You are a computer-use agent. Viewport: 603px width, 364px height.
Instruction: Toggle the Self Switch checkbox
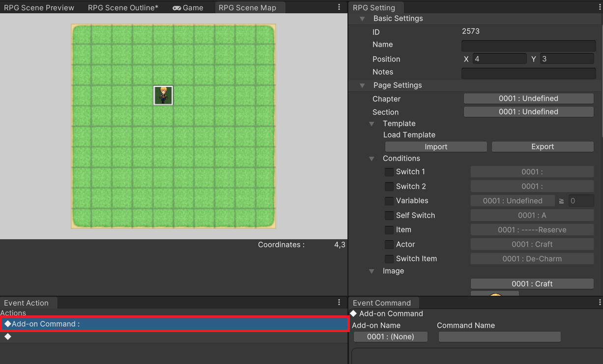click(x=389, y=215)
